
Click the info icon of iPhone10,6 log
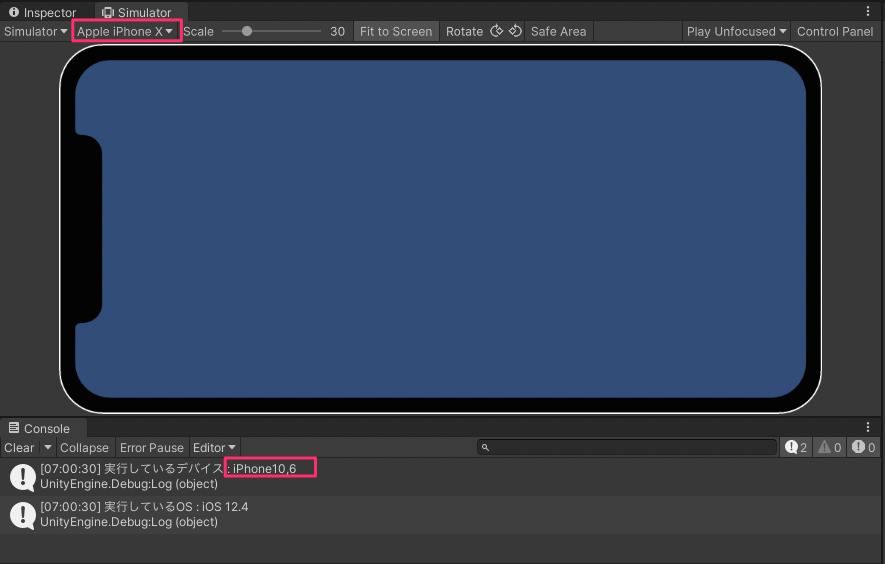[x=23, y=477]
